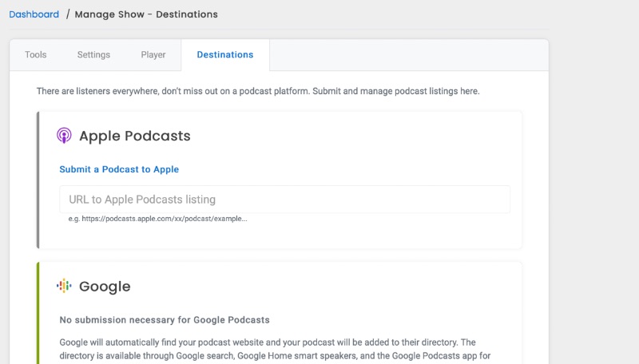This screenshot has height=364, width=639.
Task: Click the green accent bar on Google card
Action: tap(38, 313)
